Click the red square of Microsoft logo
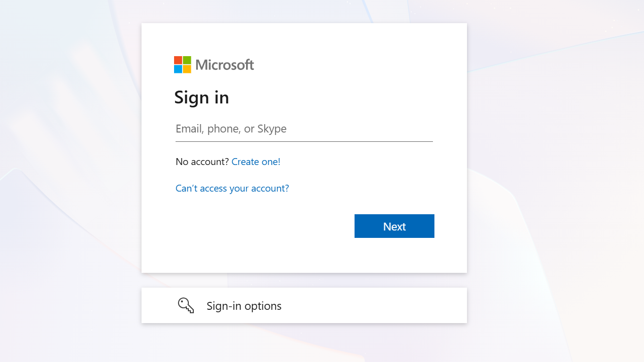This screenshot has height=362, width=644. pyautogui.click(x=178, y=60)
